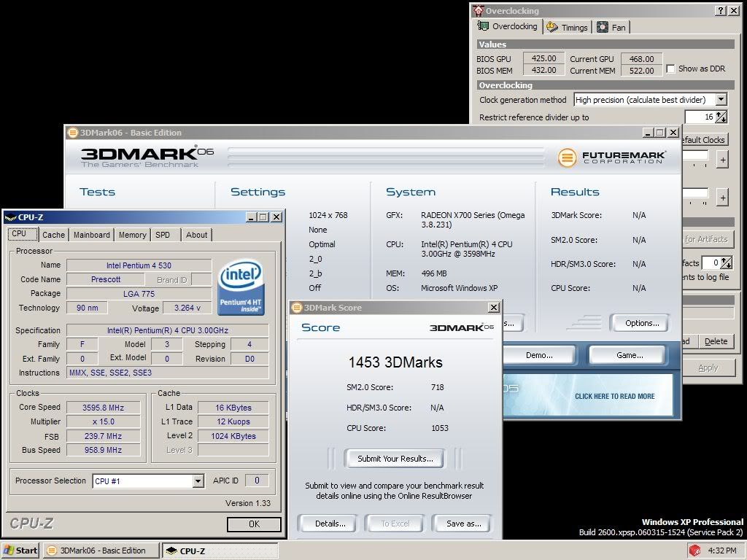Switch to the Fan tab in Overclocking window
This screenshot has height=560, width=747.
click(x=612, y=27)
